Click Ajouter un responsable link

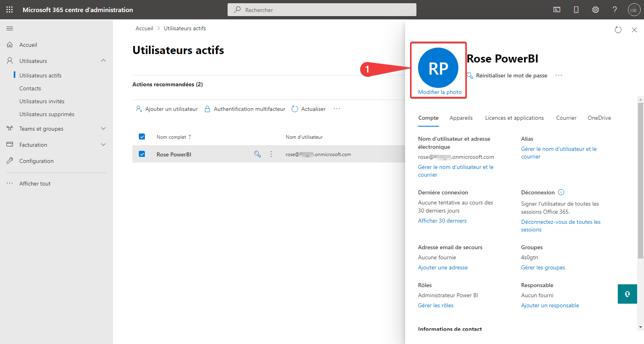pos(550,305)
